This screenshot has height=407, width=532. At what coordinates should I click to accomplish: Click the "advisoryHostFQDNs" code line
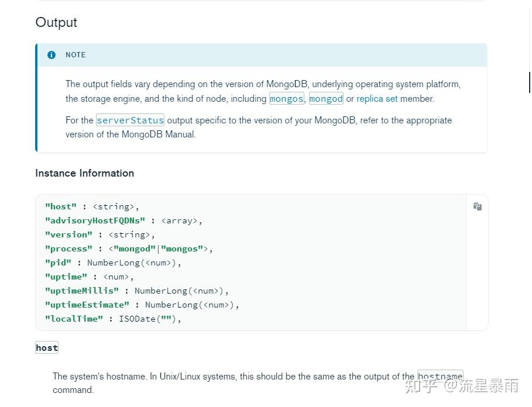pyautogui.click(x=123, y=220)
